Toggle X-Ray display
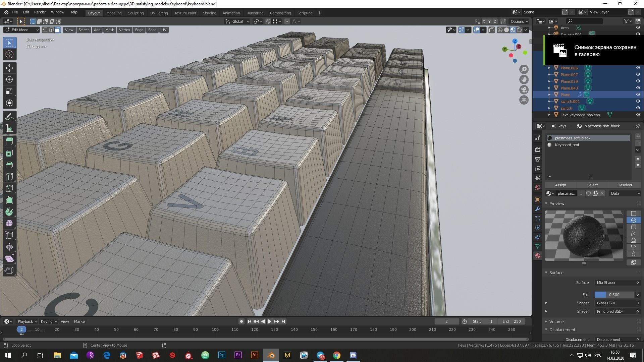Viewport: 644px width, 362px height. (x=492, y=30)
